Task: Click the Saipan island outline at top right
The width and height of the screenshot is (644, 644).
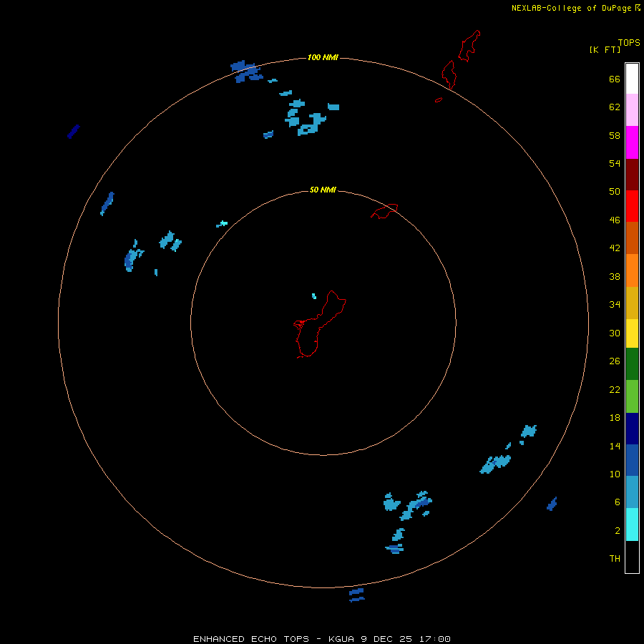Action: coord(469,46)
